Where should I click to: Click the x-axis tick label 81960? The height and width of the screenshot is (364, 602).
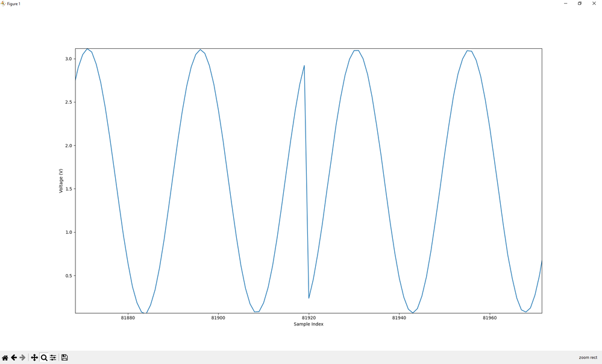tap(489, 318)
